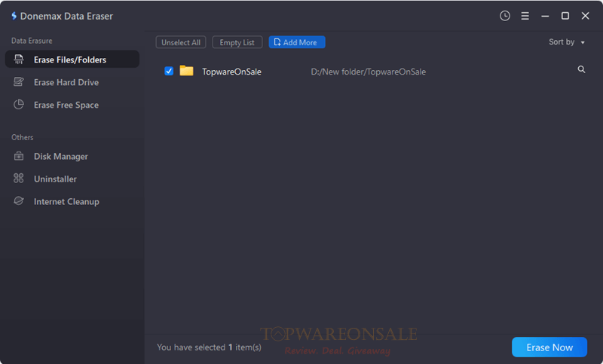Click the shredder icon for Erase Files/Folders

point(18,60)
